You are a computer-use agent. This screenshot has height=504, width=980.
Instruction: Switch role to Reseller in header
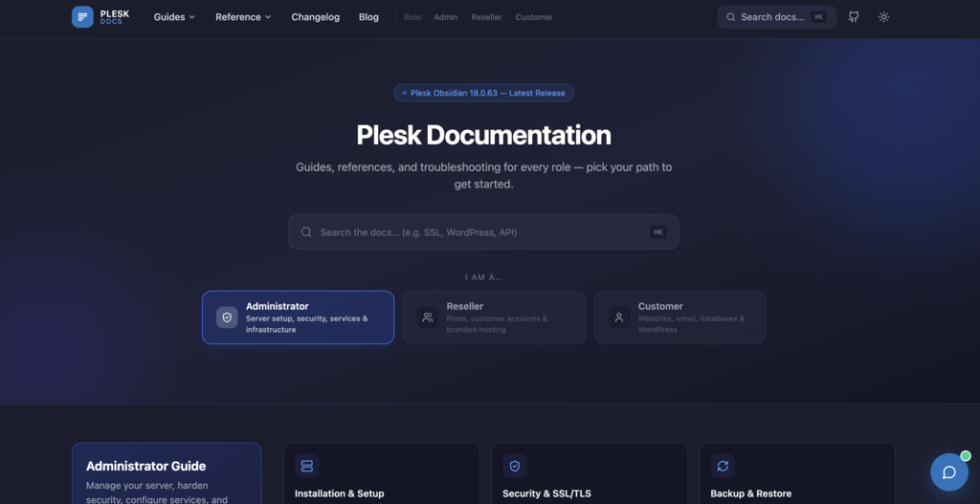pyautogui.click(x=486, y=17)
